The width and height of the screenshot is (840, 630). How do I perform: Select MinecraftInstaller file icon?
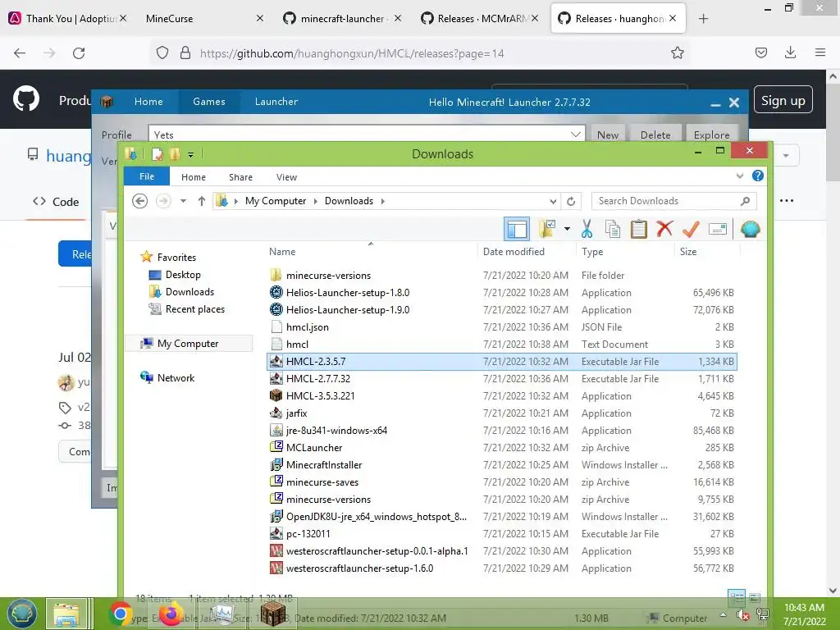pyautogui.click(x=276, y=464)
